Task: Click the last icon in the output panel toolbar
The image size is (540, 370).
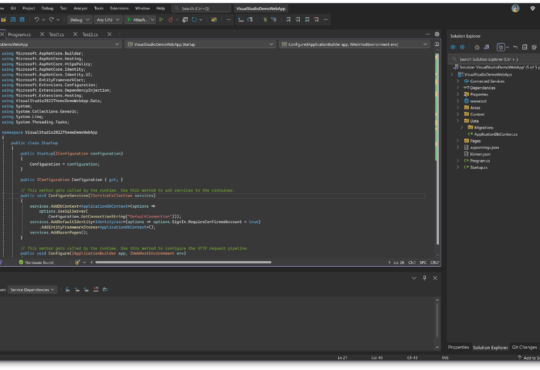Action: pyautogui.click(x=105, y=289)
